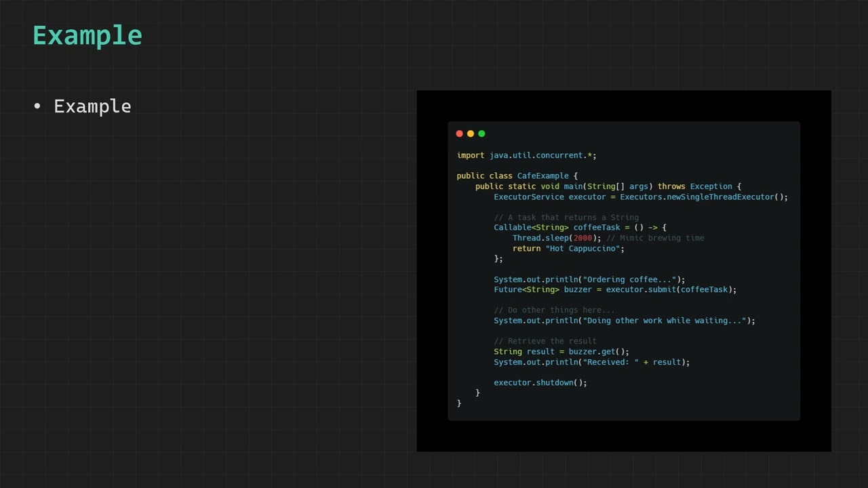The image size is (868, 488).
Task: Click the 'public class CafeExample {' line
Action: click(517, 176)
